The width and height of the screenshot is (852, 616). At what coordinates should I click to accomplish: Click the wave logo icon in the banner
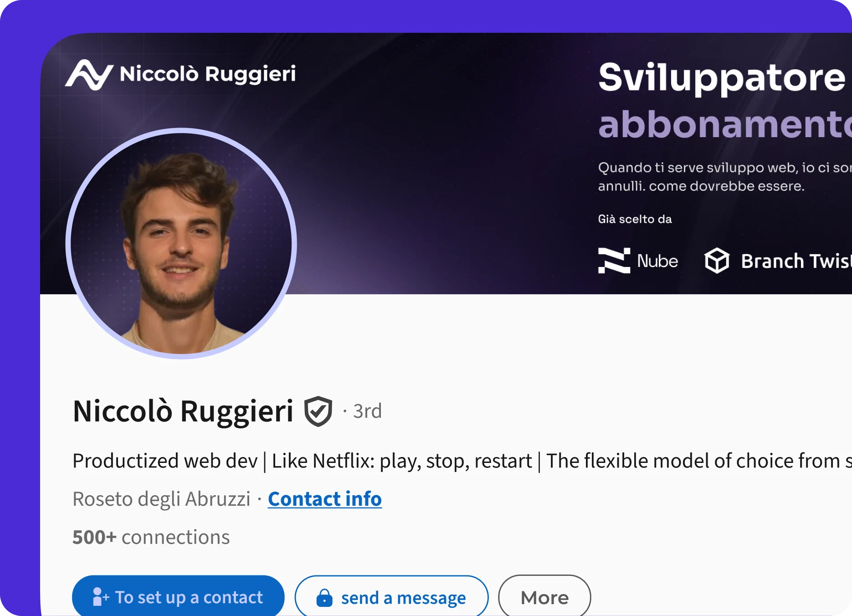click(x=89, y=75)
